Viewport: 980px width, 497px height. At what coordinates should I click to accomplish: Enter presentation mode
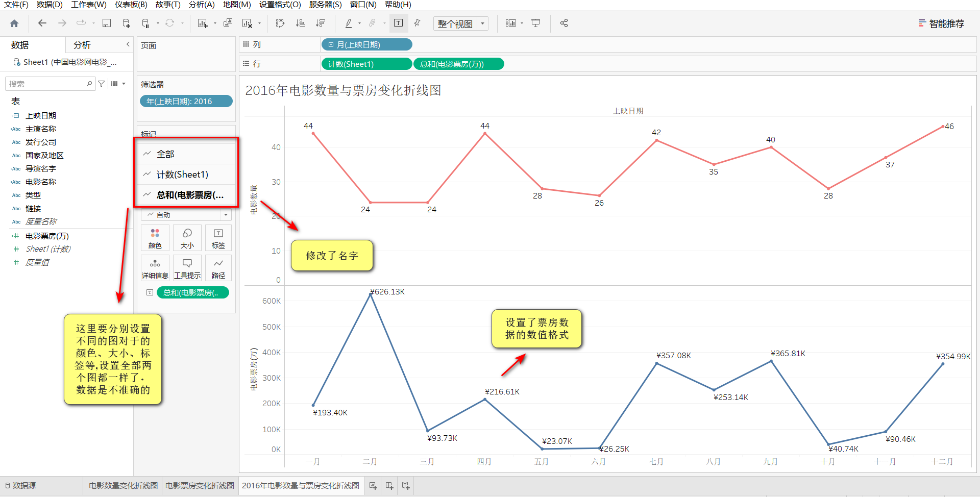point(536,23)
